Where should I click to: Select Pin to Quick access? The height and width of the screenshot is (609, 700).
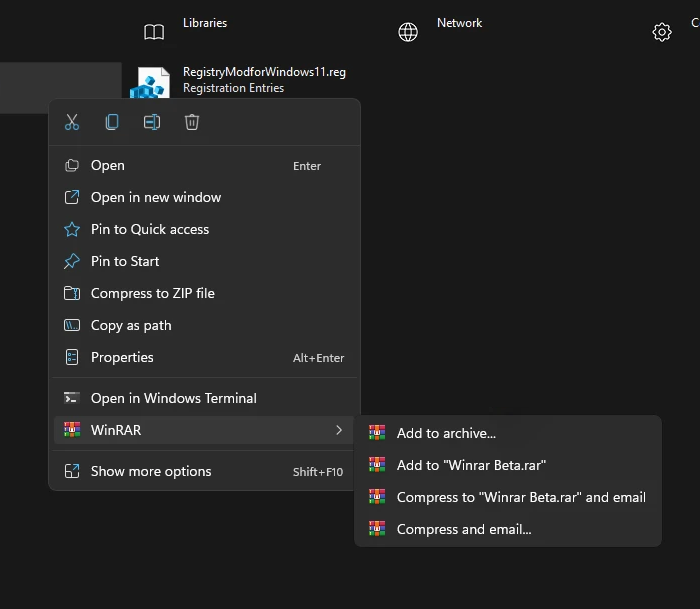click(205, 229)
